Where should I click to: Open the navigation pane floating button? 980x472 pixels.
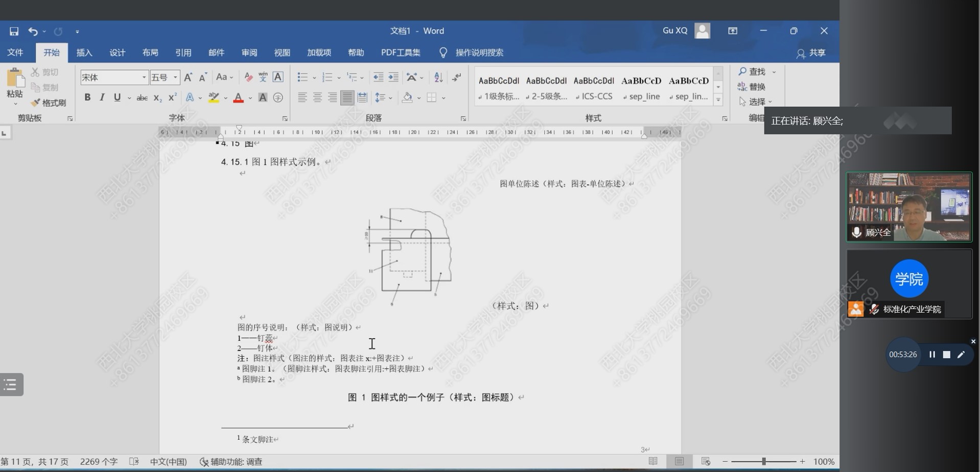(x=11, y=385)
